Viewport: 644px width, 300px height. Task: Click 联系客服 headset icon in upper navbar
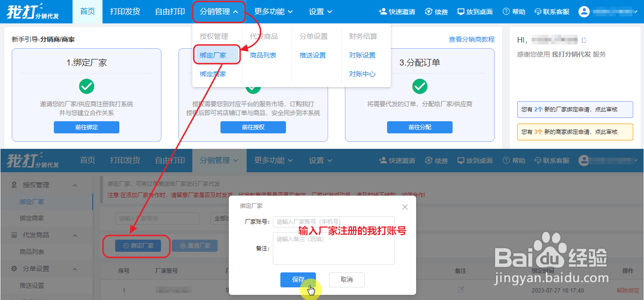538,12
